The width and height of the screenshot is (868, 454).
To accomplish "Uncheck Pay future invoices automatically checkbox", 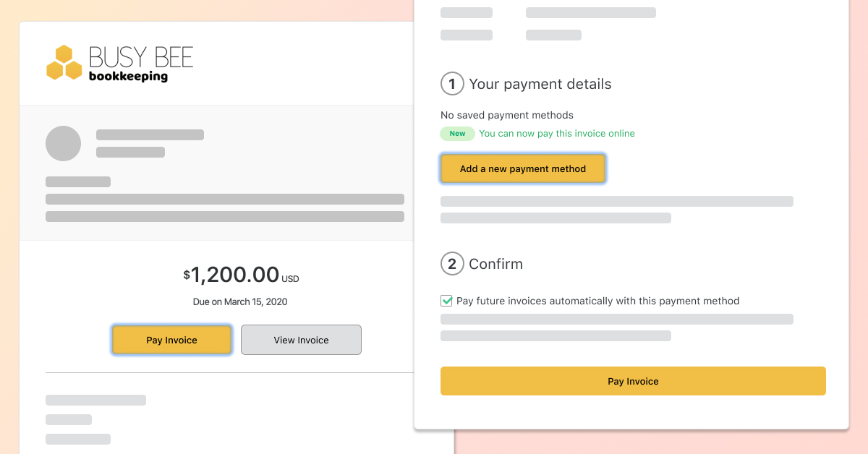I will pyautogui.click(x=446, y=301).
